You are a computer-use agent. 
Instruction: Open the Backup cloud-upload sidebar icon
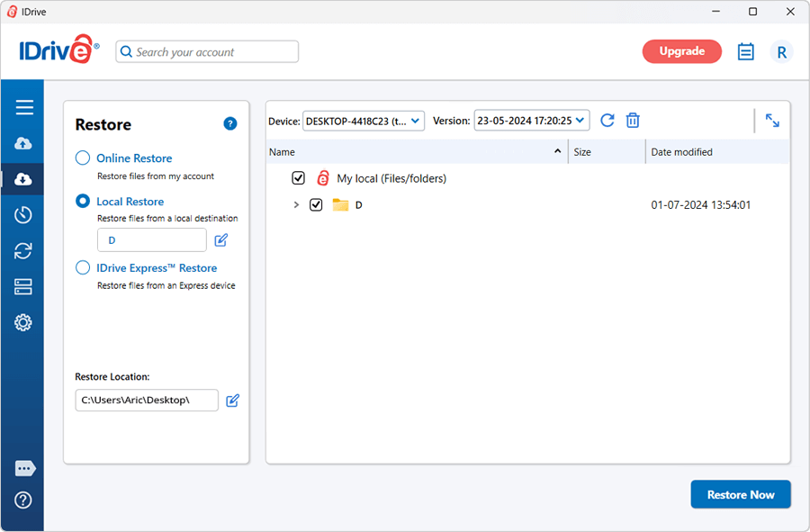22,143
